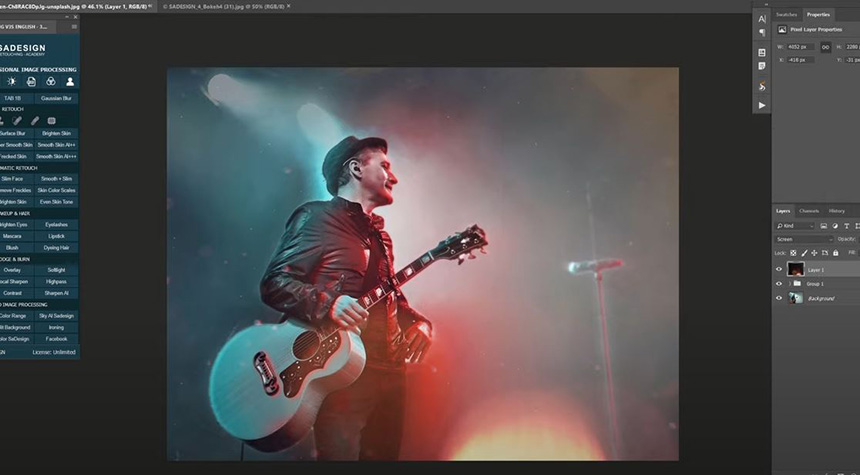Click the lock all padlock icon
Image resolution: width=860 pixels, height=475 pixels.
coord(835,253)
